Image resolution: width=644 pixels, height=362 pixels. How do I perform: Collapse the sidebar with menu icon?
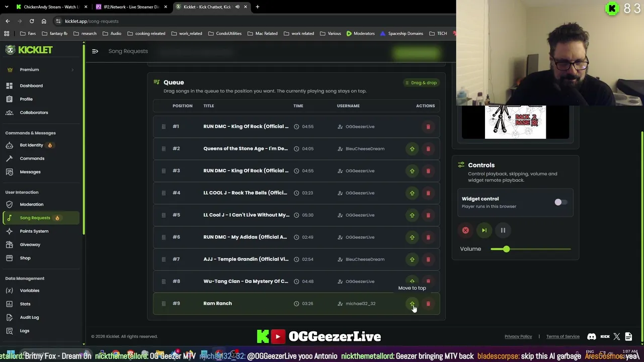[x=95, y=51]
